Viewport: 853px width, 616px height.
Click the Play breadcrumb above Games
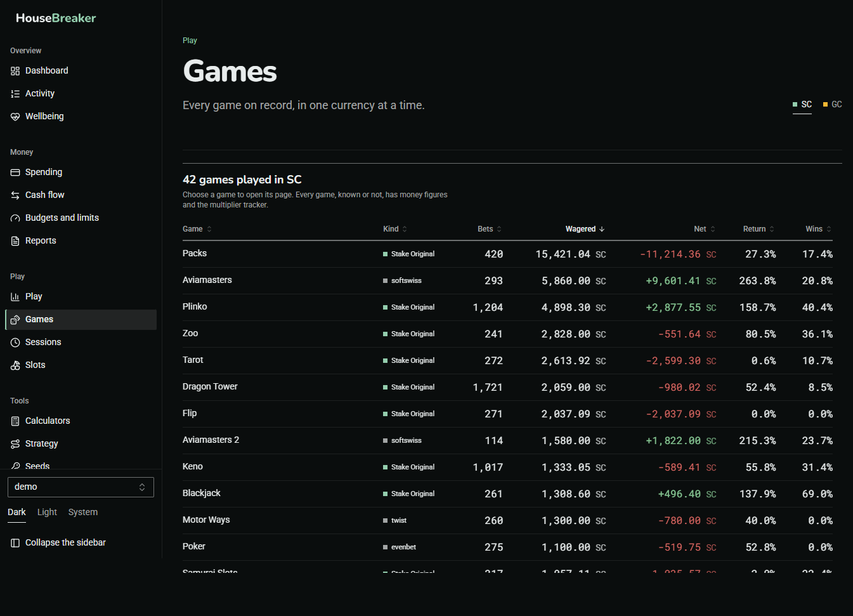pyautogui.click(x=190, y=41)
